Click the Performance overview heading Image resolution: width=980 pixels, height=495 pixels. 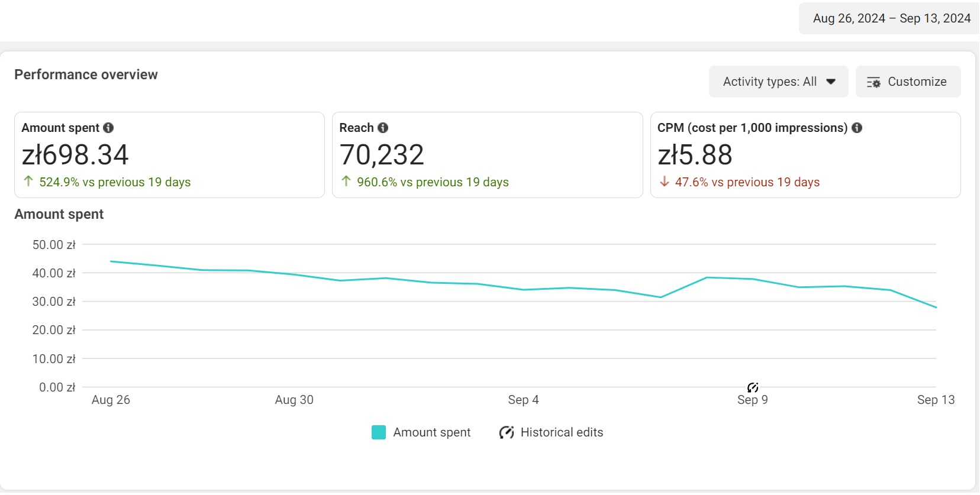[86, 75]
